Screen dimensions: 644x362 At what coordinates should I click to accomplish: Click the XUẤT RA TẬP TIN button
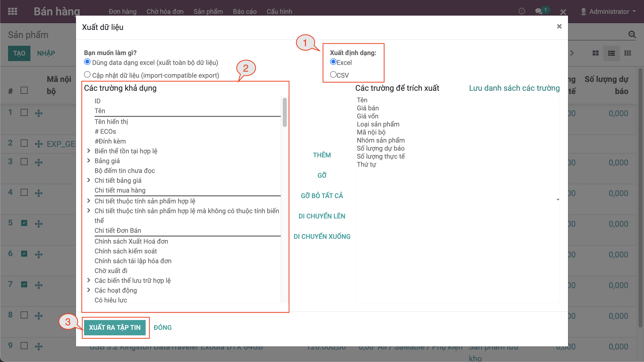[x=115, y=327]
